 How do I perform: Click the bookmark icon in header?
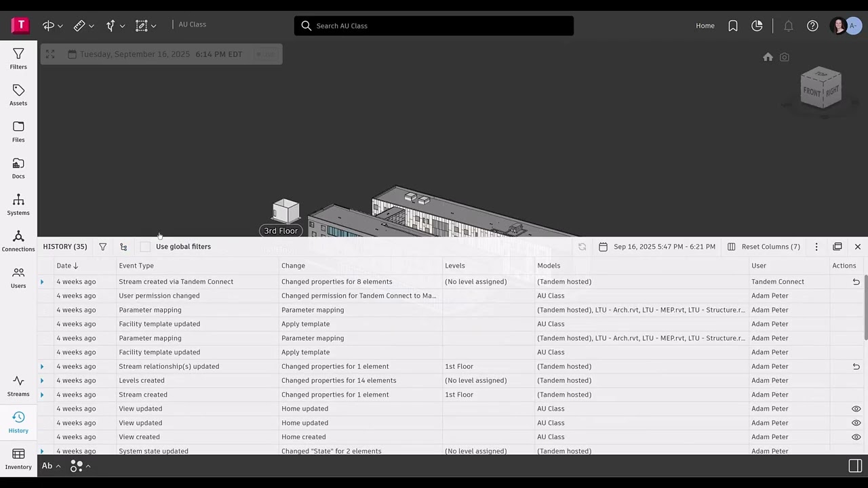coord(733,26)
